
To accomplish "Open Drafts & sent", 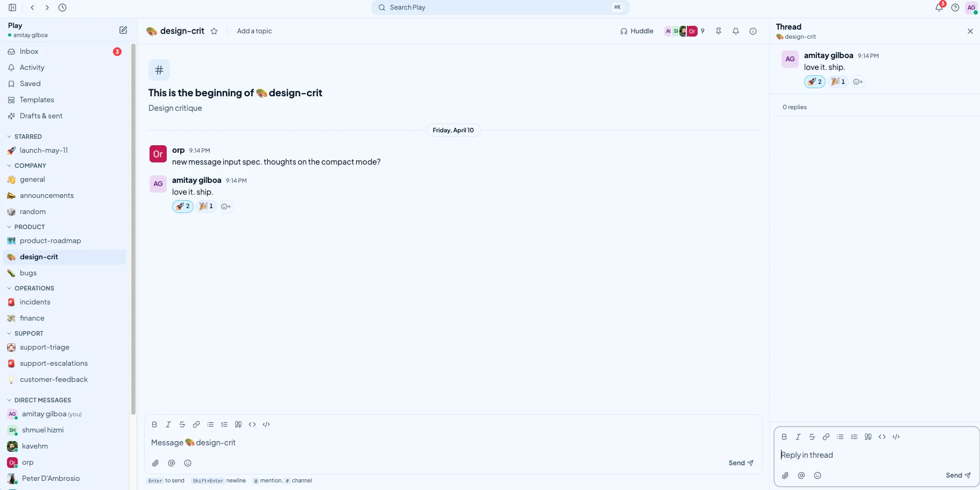I will pyautogui.click(x=65, y=116).
